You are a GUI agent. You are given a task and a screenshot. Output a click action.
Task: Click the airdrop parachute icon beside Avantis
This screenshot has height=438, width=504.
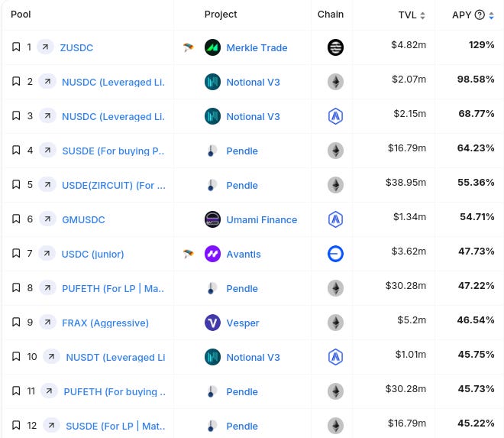click(x=189, y=254)
